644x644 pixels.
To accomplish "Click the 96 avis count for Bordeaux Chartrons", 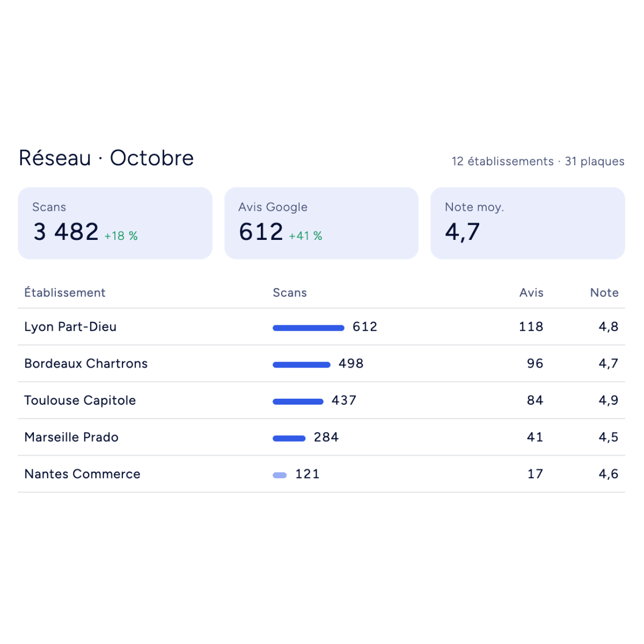I will tap(535, 364).
